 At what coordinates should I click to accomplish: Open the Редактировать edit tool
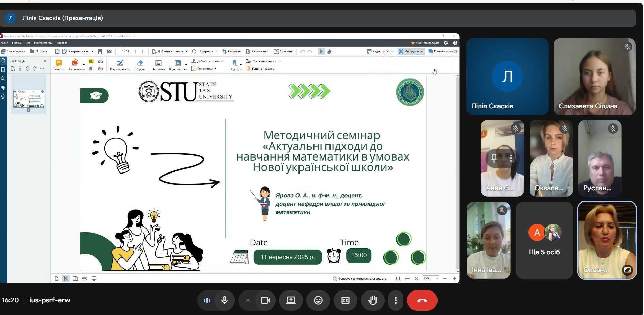(x=120, y=65)
